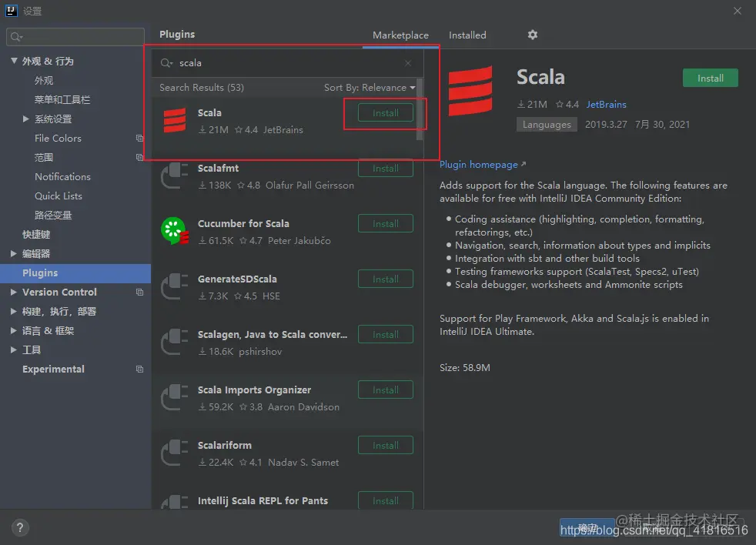Screen dimensions: 756x545
Task: Click the project-level icon next to File Colors
Action: click(140, 139)
